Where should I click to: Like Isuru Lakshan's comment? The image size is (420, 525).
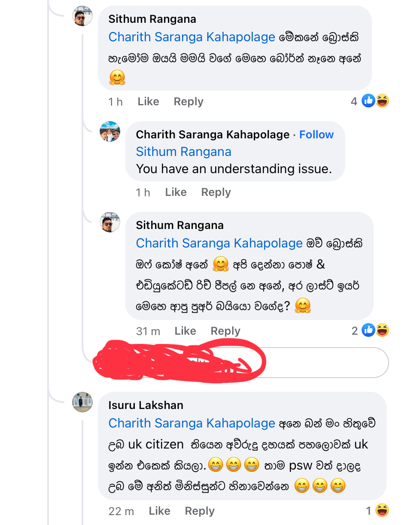pos(159,511)
